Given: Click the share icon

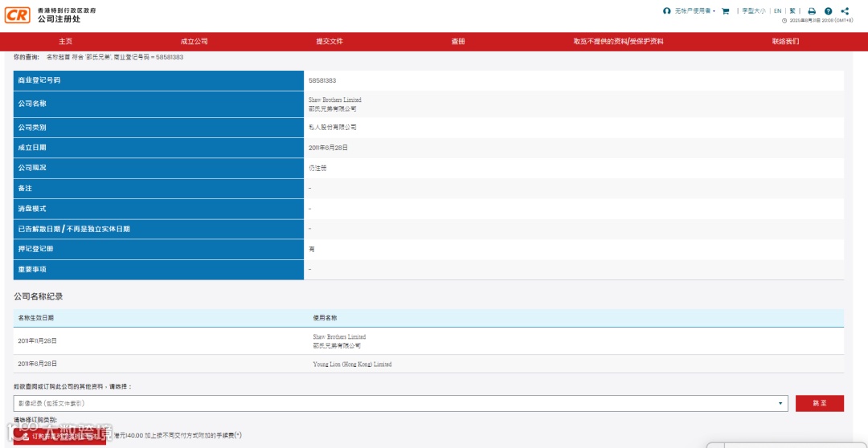Looking at the screenshot, I should [x=845, y=11].
